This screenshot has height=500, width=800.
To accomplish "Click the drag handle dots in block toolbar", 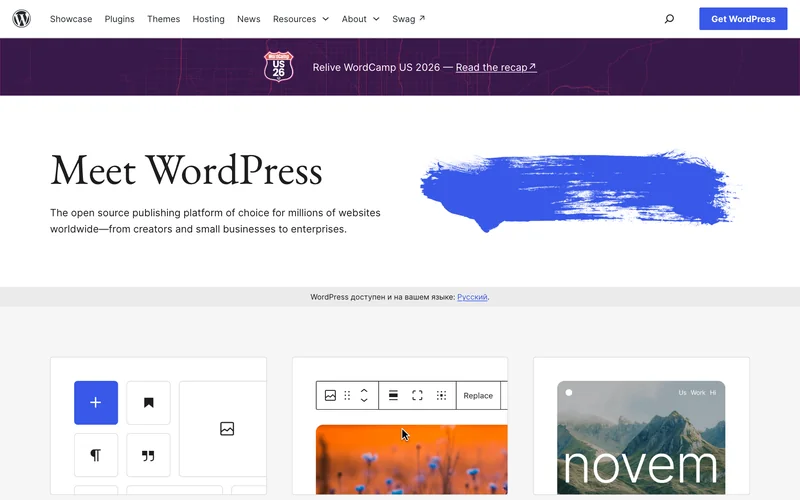I will click(x=347, y=395).
